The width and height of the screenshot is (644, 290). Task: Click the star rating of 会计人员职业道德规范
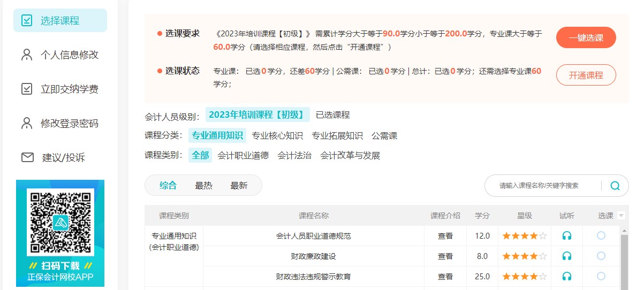(525, 235)
